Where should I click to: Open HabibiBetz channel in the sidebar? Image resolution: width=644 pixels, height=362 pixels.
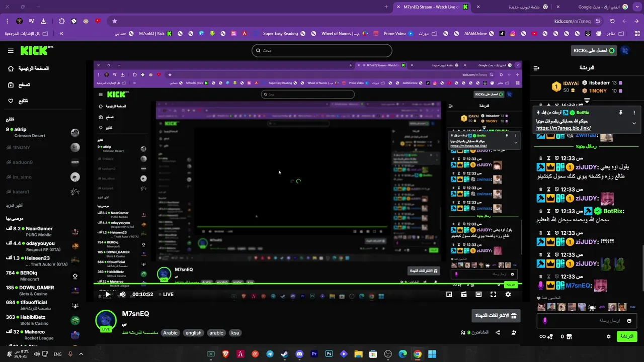tap(42, 320)
